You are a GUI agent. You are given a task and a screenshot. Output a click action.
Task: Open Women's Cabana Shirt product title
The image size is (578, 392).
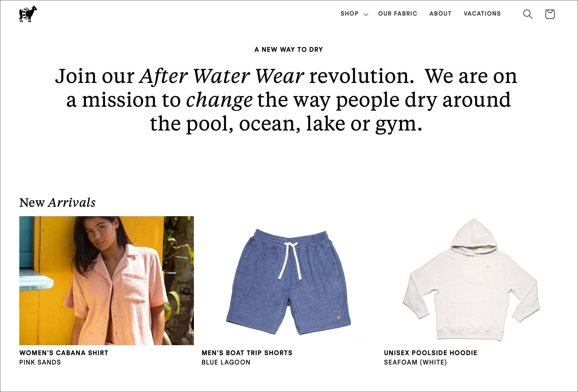(x=64, y=353)
